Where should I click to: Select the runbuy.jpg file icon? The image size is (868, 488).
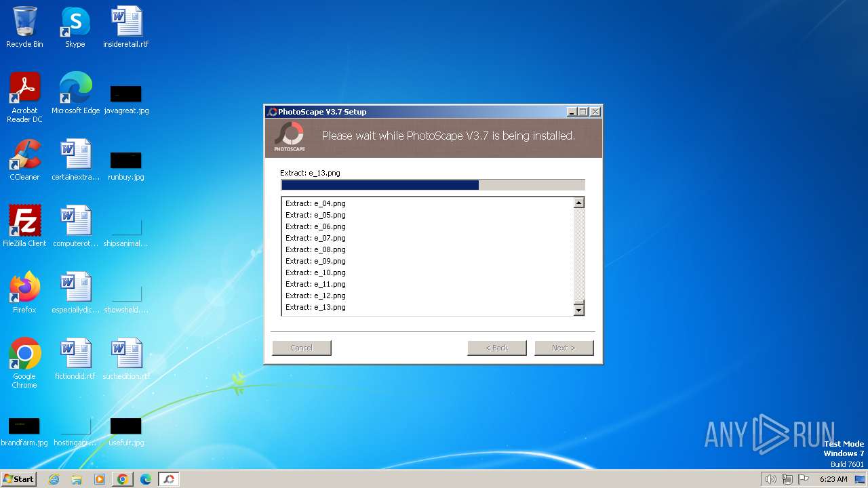[x=126, y=165]
